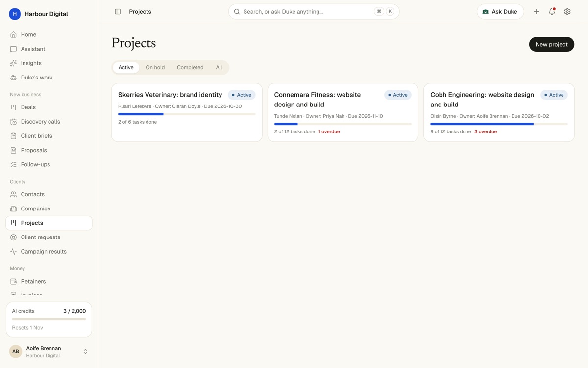Click the Active badge on Cobh Engineering
588x368 pixels.
pyautogui.click(x=554, y=95)
